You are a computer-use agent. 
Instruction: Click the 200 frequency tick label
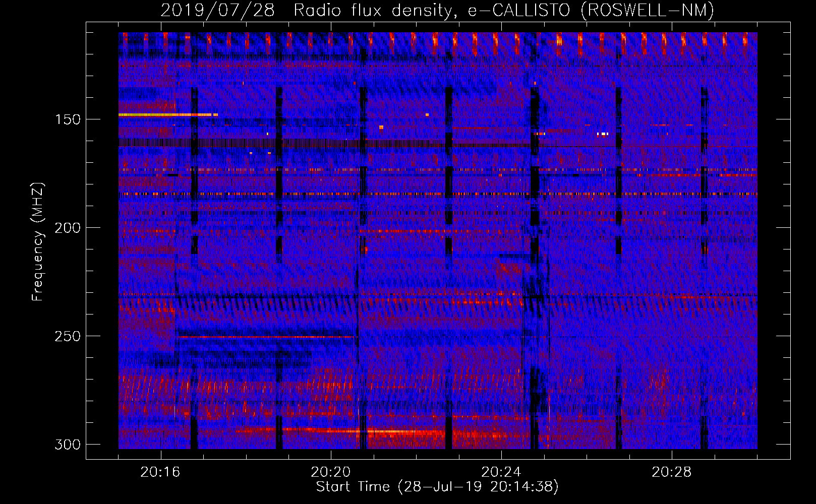click(67, 228)
